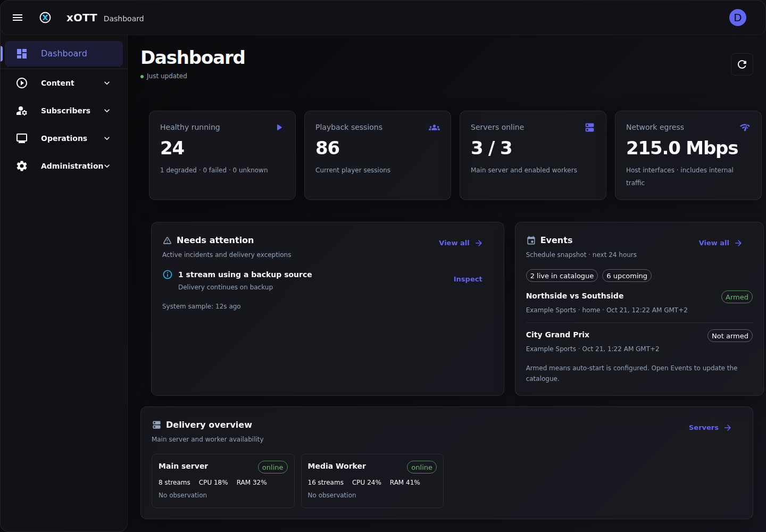Click the Operations monitor icon
The width and height of the screenshot is (766, 532).
tap(22, 138)
